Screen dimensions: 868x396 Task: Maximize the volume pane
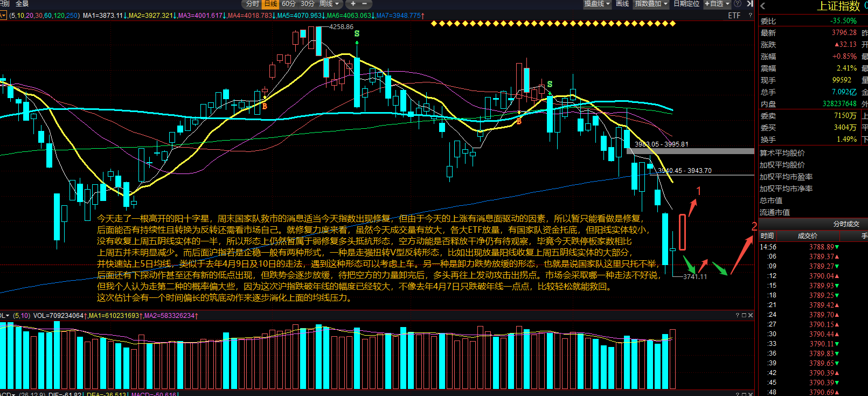pos(744,315)
